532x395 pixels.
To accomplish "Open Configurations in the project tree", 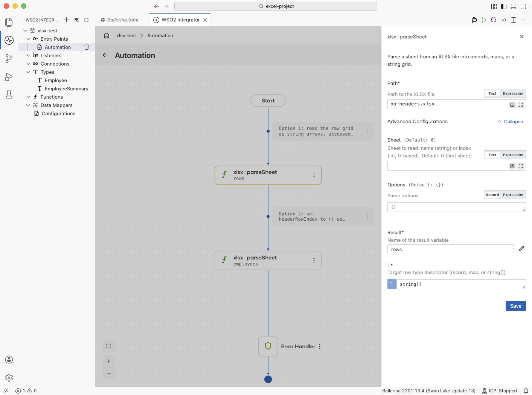I will click(x=58, y=113).
